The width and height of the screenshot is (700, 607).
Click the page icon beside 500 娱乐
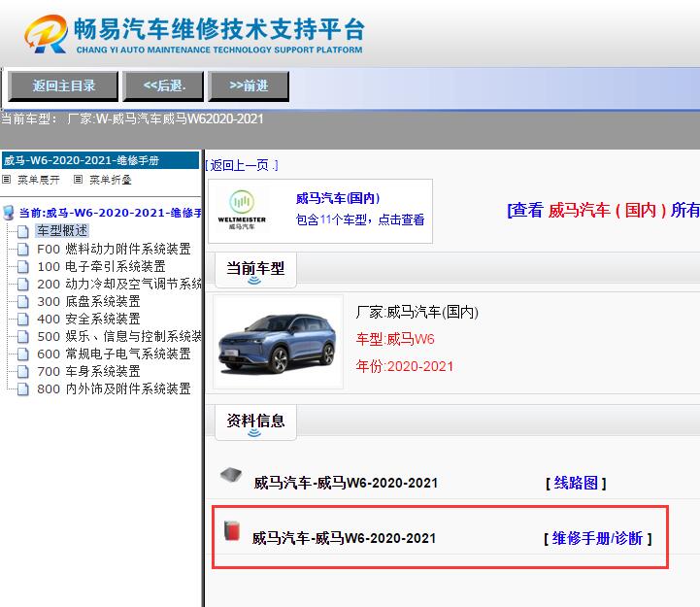(x=22, y=337)
